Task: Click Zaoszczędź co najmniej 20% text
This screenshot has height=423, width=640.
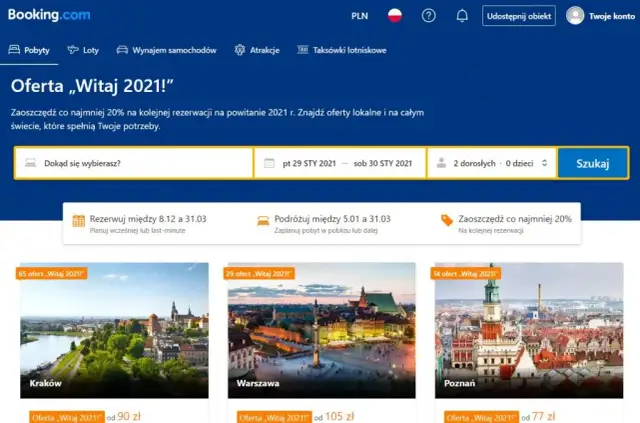Action: pos(515,219)
